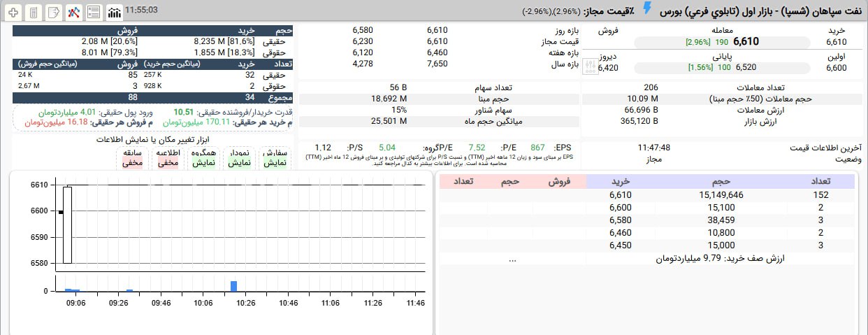The width and height of the screenshot is (868, 335).
Task: Show the hidden اطلاعیه panel
Action: pos(168,157)
